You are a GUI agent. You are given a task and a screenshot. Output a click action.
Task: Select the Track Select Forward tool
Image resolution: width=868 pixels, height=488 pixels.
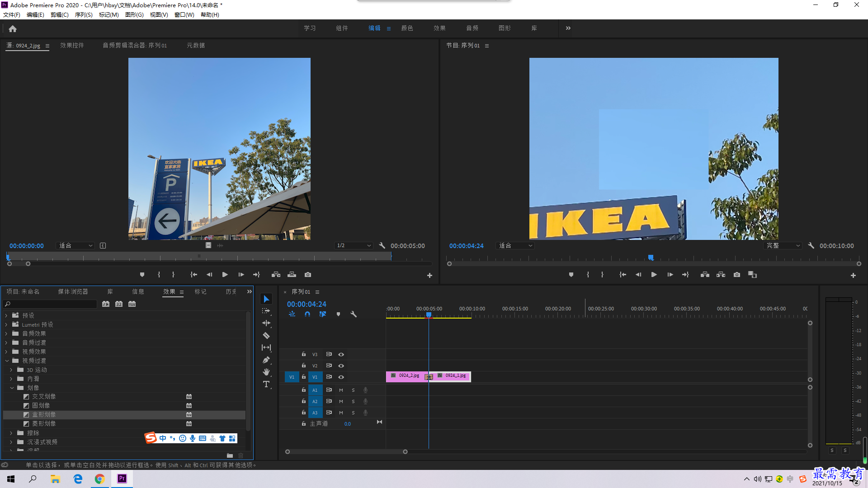[266, 311]
